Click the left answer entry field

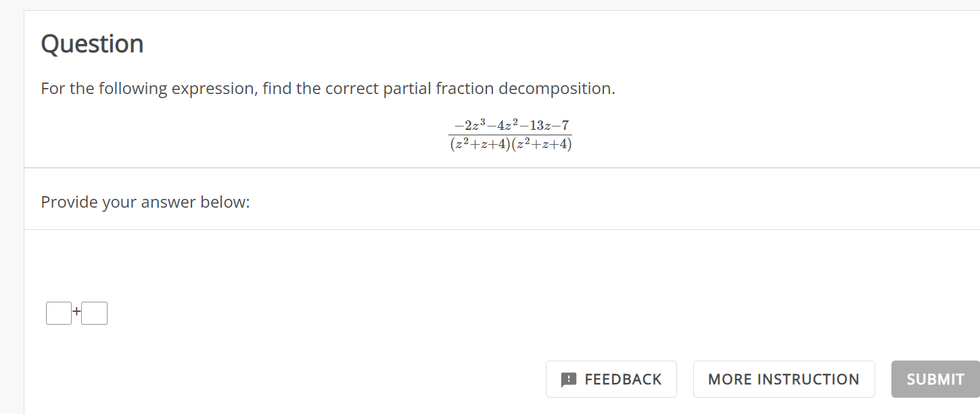[x=58, y=313]
